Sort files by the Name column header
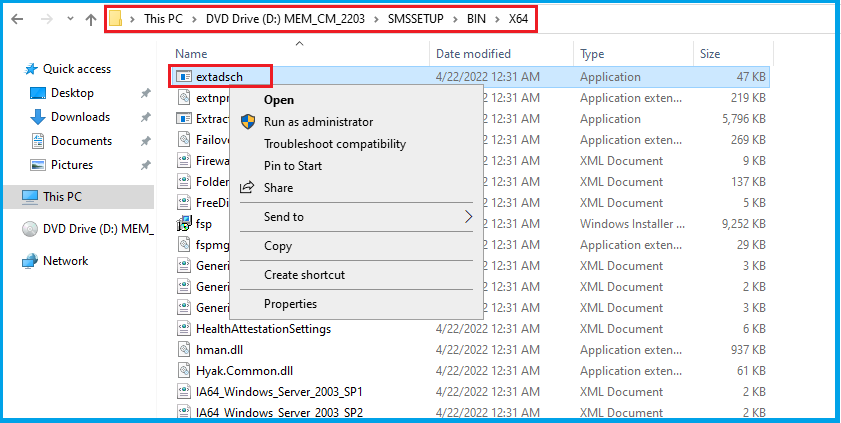This screenshot has width=841, height=423. pyautogui.click(x=191, y=54)
